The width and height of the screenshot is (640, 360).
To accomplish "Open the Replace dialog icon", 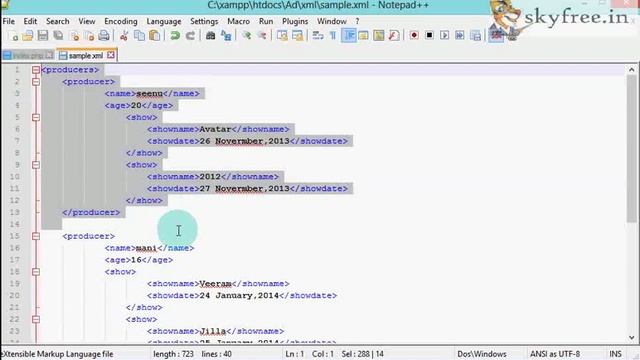I will (x=226, y=36).
